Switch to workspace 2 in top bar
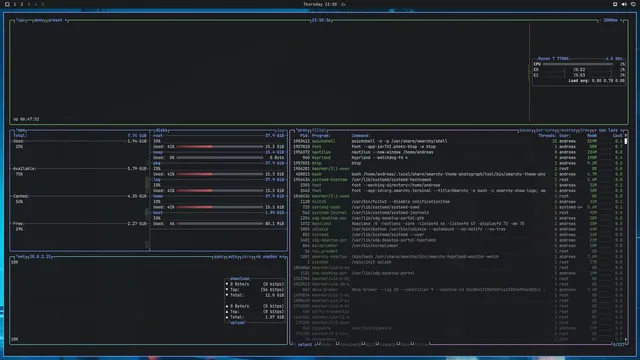 [22, 4]
